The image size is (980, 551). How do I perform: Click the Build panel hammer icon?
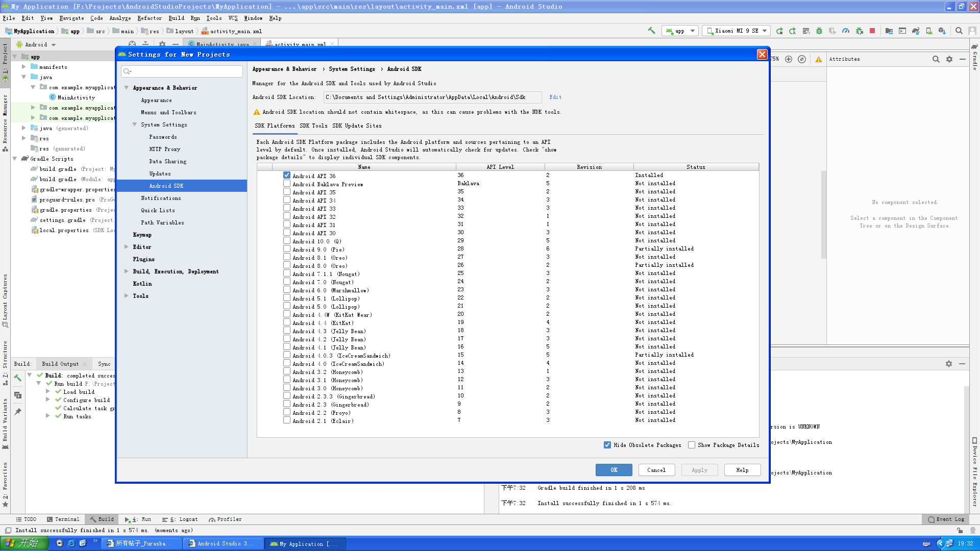pos(18,378)
